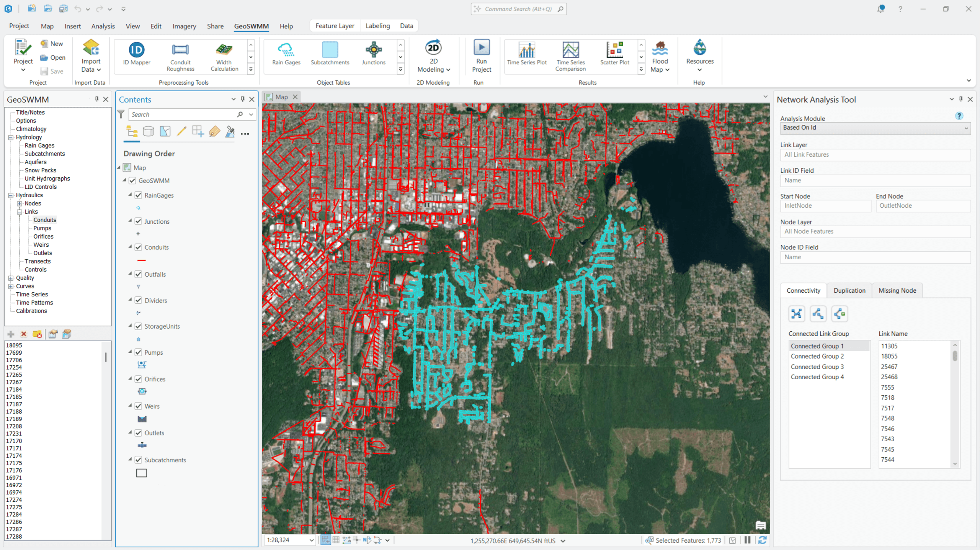The image size is (980, 550).
Task: Open the Rain Gages object table
Action: pyautogui.click(x=286, y=54)
